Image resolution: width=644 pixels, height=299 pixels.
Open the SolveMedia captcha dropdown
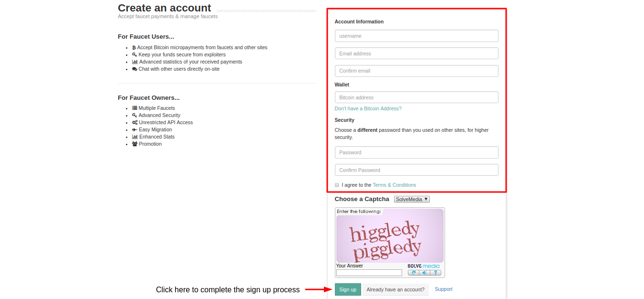pos(412,199)
